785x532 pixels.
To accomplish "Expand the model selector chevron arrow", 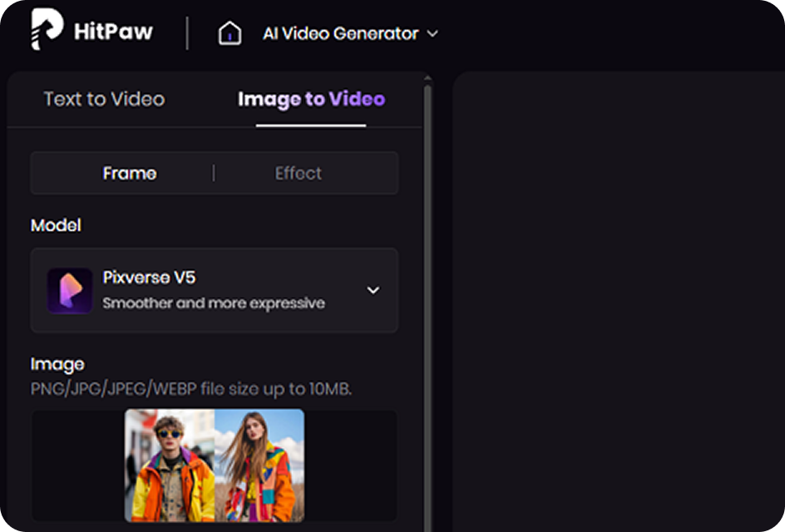I will (x=373, y=290).
